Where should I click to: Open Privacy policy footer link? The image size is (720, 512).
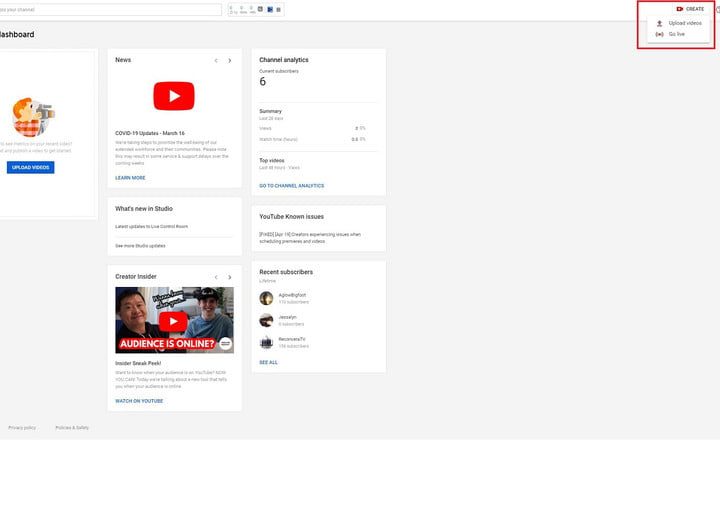point(22,428)
